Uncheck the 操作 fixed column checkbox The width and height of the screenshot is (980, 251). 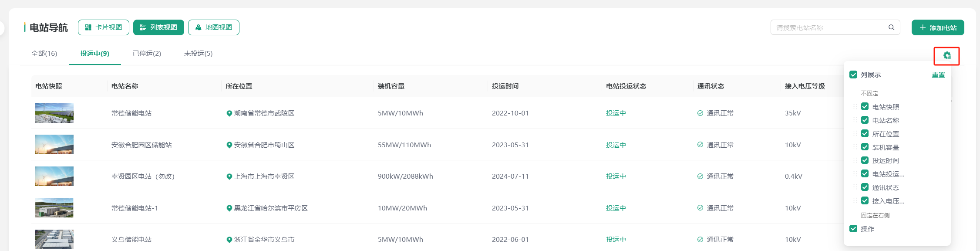(853, 229)
